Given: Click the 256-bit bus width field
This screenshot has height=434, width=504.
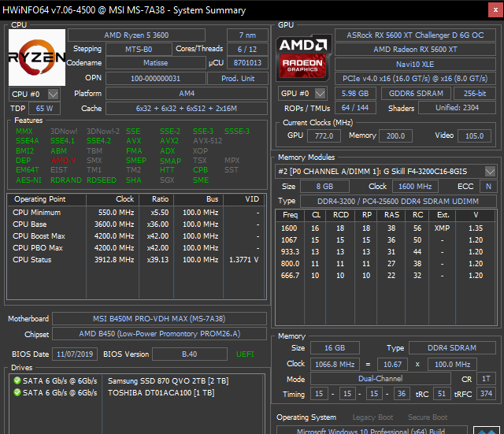Looking at the screenshot, I should pos(475,94).
